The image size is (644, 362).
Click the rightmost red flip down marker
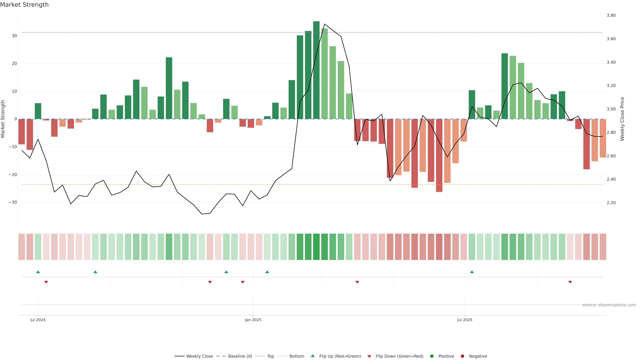tap(570, 282)
